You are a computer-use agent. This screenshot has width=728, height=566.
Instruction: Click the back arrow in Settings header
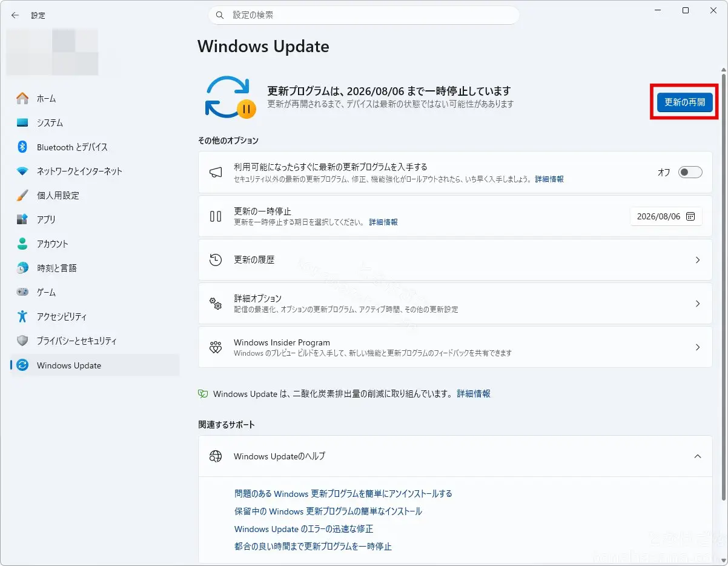tap(15, 15)
